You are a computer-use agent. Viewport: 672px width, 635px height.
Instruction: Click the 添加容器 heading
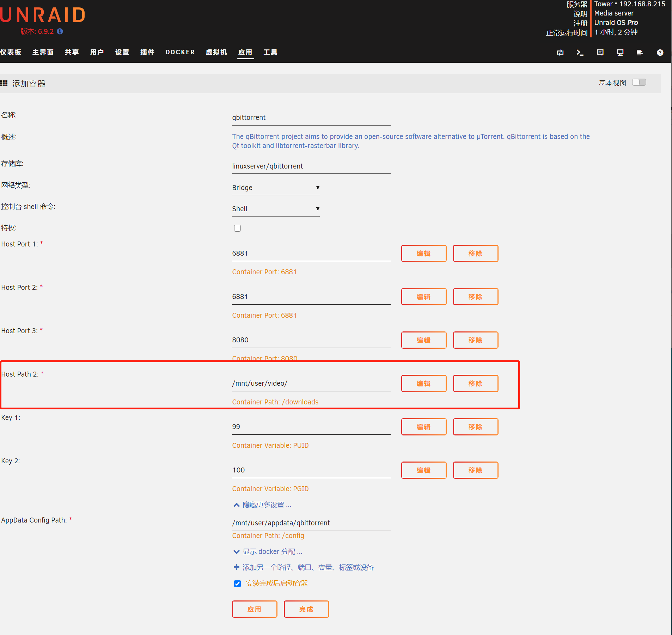29,84
